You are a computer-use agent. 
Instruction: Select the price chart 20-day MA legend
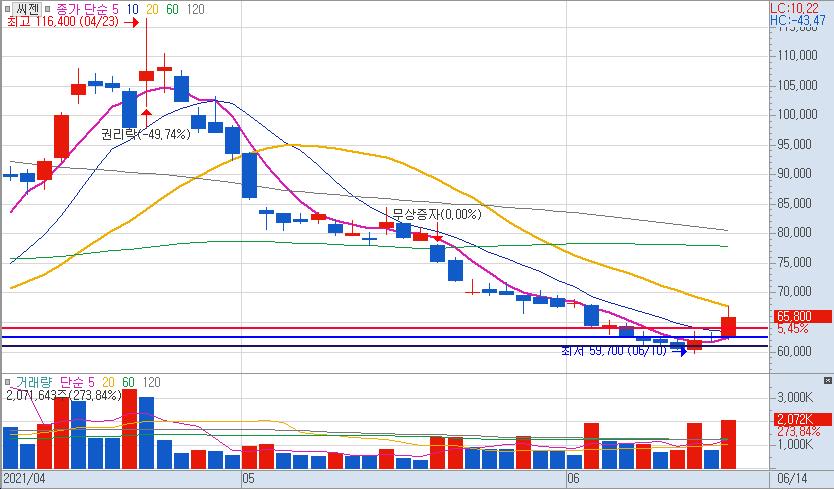coord(152,9)
